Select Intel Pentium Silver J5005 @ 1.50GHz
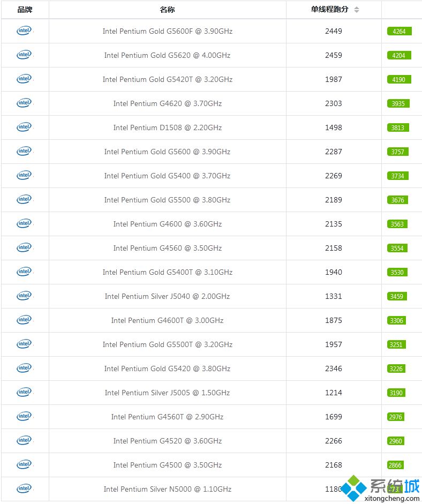The width and height of the screenshot is (422, 504). (168, 393)
